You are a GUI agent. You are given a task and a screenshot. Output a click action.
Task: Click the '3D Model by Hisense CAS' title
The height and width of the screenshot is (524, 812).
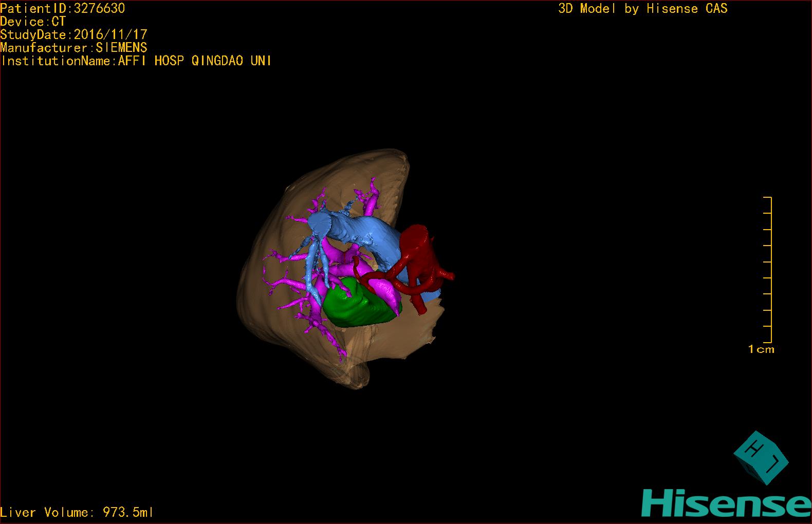pos(643,8)
